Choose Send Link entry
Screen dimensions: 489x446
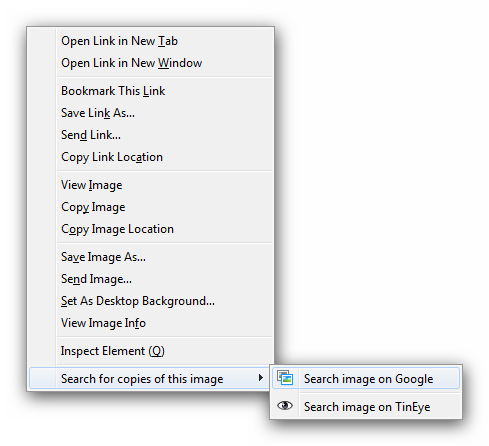click(91, 135)
